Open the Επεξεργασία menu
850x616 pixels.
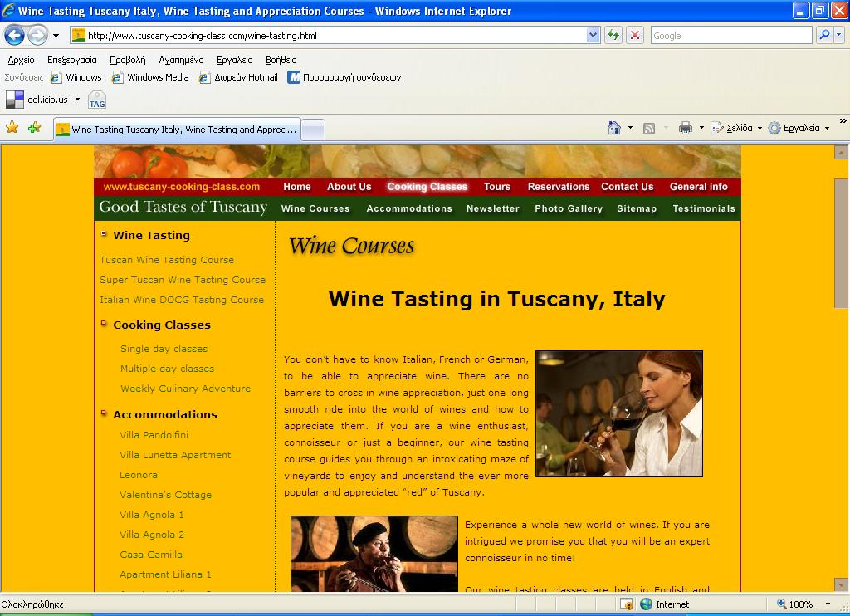pos(71,60)
